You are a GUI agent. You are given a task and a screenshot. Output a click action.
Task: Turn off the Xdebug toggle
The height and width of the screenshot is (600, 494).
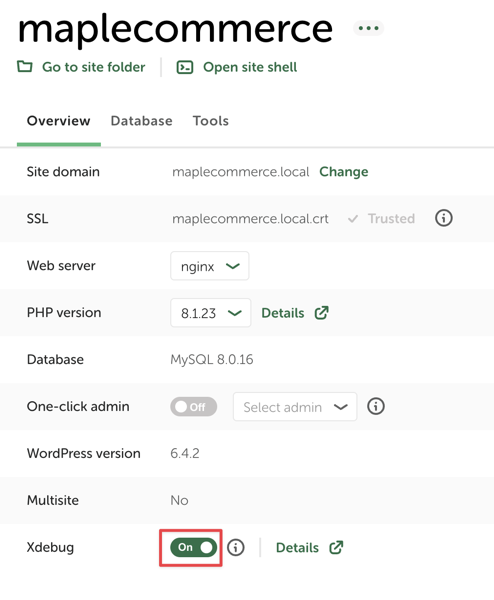(x=194, y=547)
